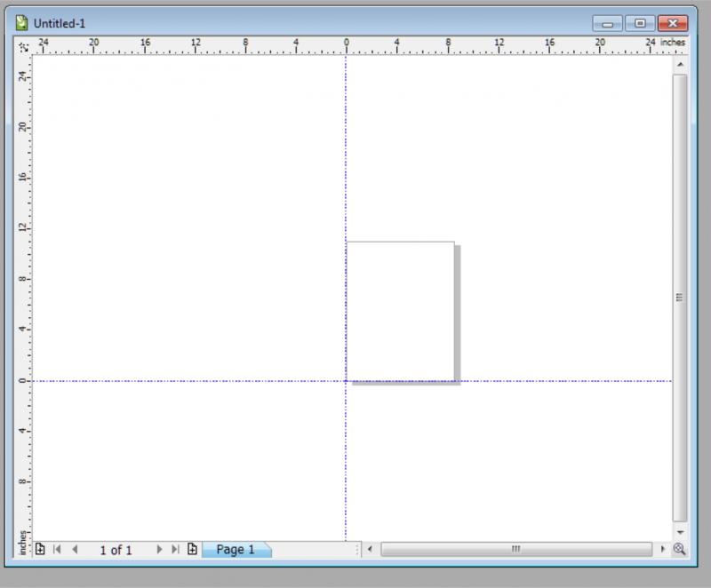Image resolution: width=711 pixels, height=588 pixels.
Task: Click the vertical scrollbar down arrow
Action: tap(680, 532)
